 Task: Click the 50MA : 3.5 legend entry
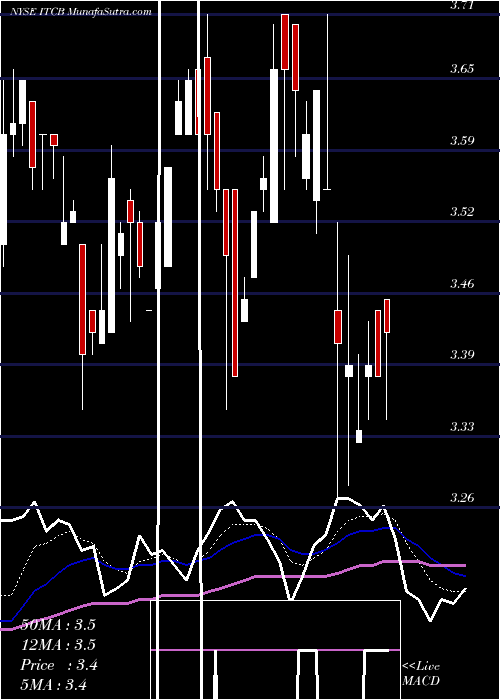point(58,625)
